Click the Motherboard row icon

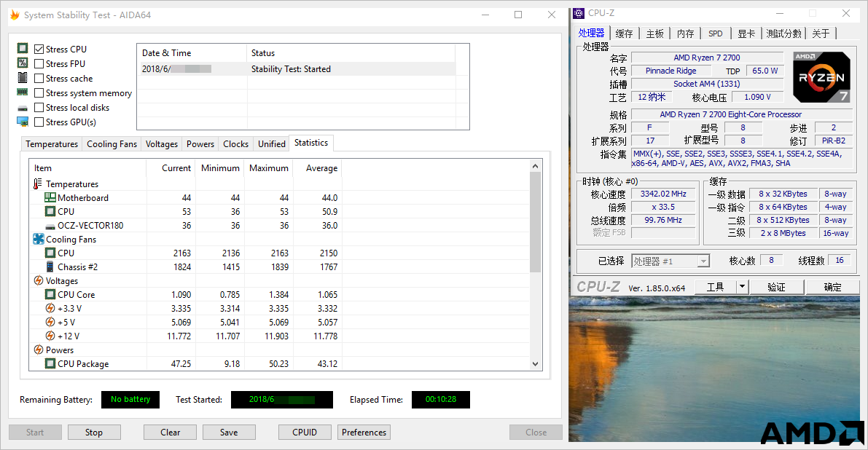point(50,197)
